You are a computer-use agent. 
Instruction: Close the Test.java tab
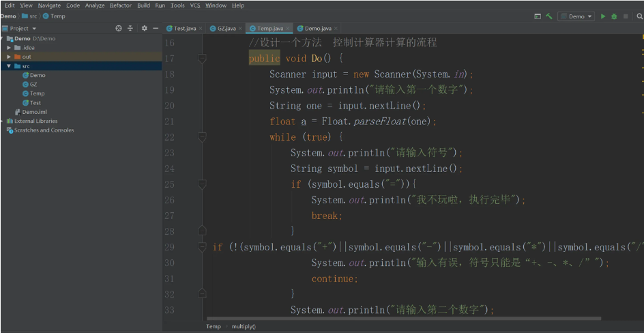pyautogui.click(x=201, y=29)
